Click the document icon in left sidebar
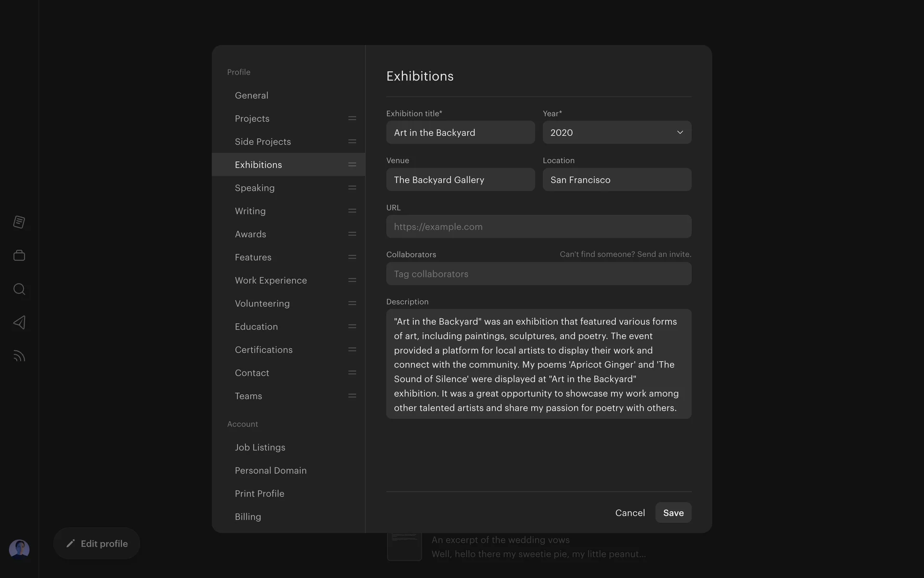924x578 pixels. 19,222
